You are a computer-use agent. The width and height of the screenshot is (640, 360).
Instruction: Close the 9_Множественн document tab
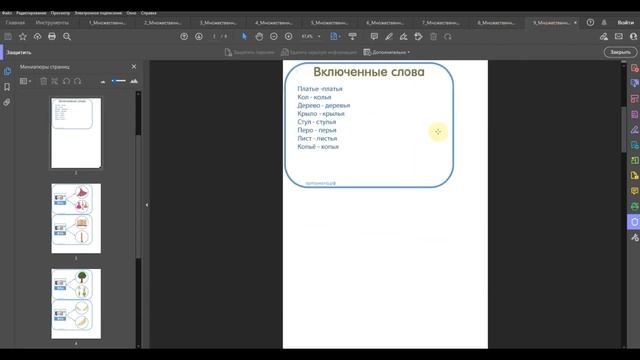[x=576, y=22]
